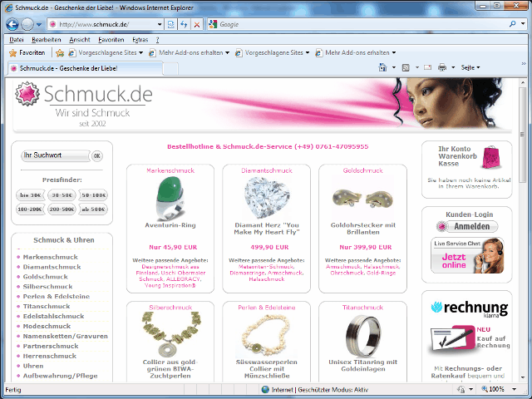Screen dimensions: 532x399
Task: Open the ? help menu
Action: point(157,40)
